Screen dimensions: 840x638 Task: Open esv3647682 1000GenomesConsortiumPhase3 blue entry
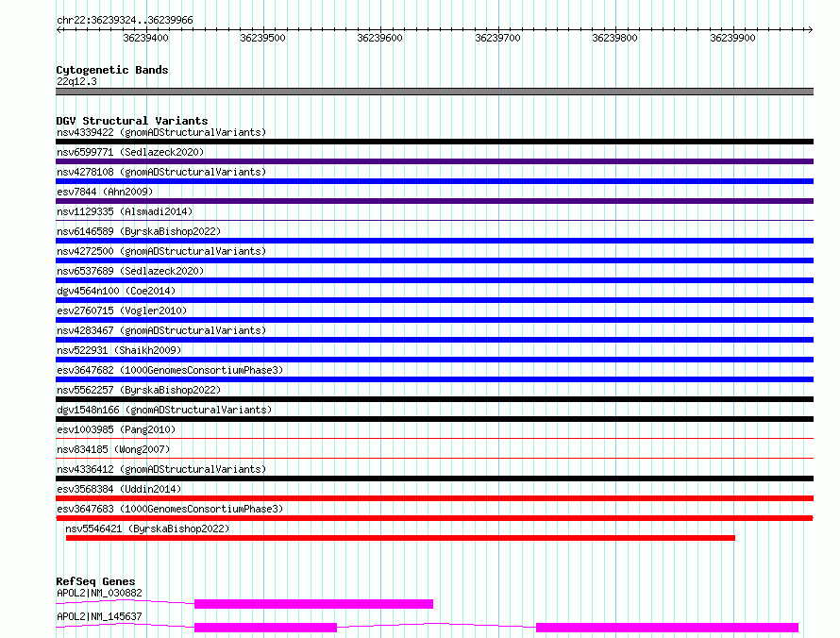point(434,379)
